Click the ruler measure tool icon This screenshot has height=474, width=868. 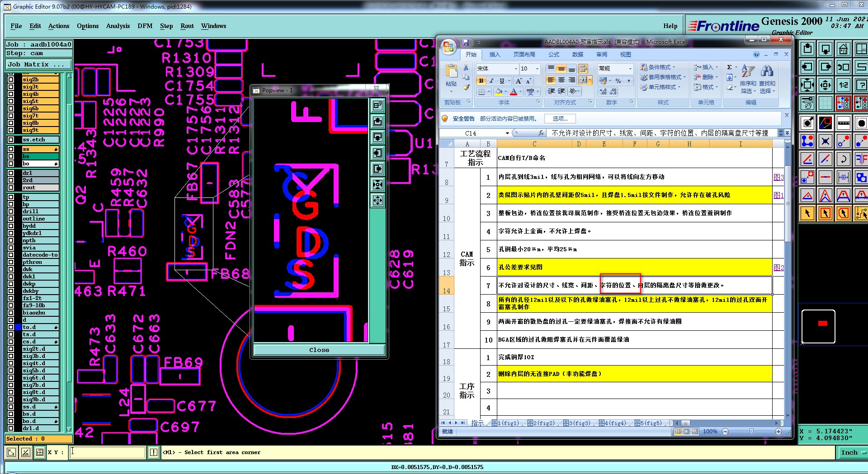(x=843, y=123)
